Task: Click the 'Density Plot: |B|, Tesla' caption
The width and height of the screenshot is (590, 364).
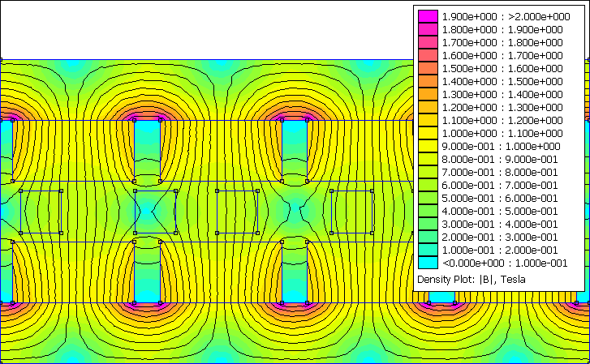Action: click(x=472, y=280)
